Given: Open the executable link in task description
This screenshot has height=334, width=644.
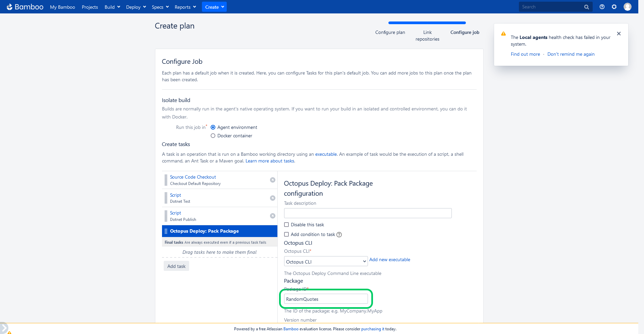Looking at the screenshot, I should point(326,154).
